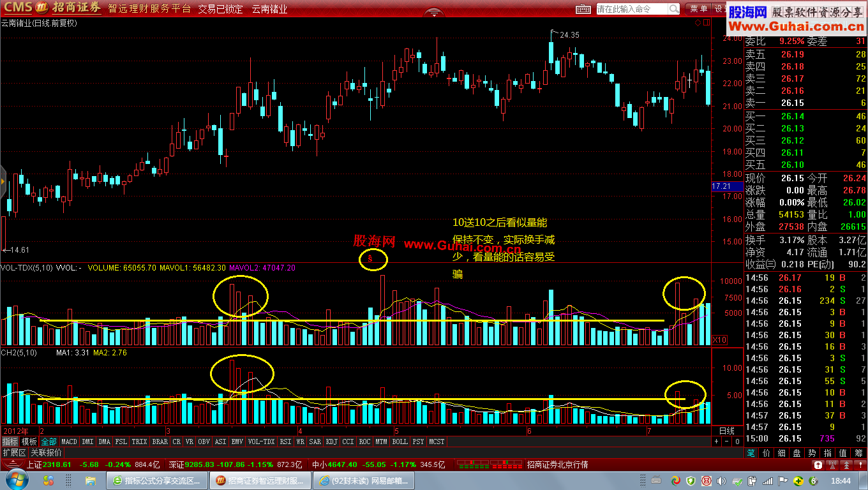The image size is (868, 490).
Task: Select the 模板 tab
Action: 29,442
